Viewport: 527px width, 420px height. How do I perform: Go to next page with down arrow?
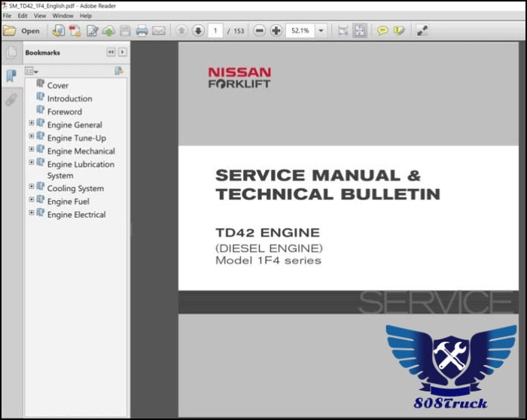coord(198,31)
